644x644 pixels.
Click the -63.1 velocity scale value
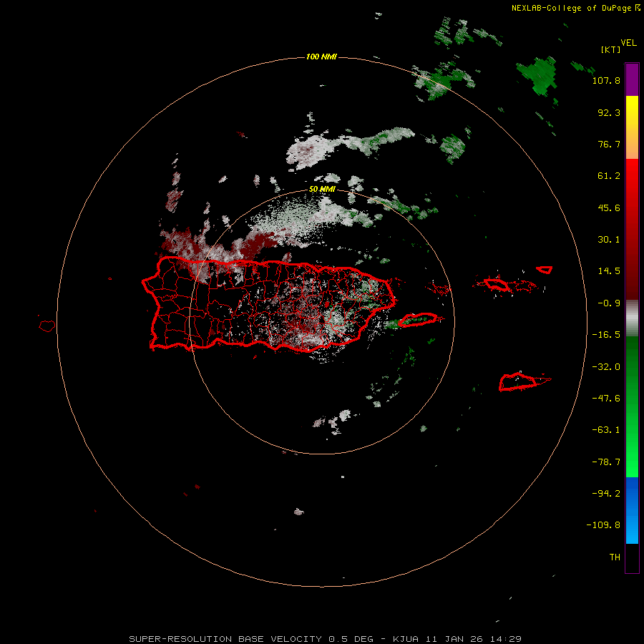(606, 430)
